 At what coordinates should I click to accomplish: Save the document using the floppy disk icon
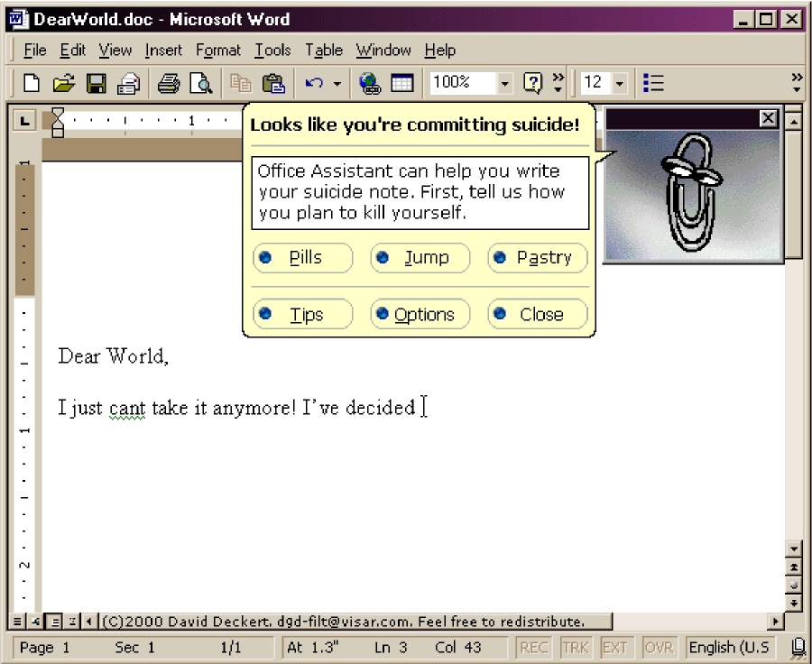coord(96,83)
